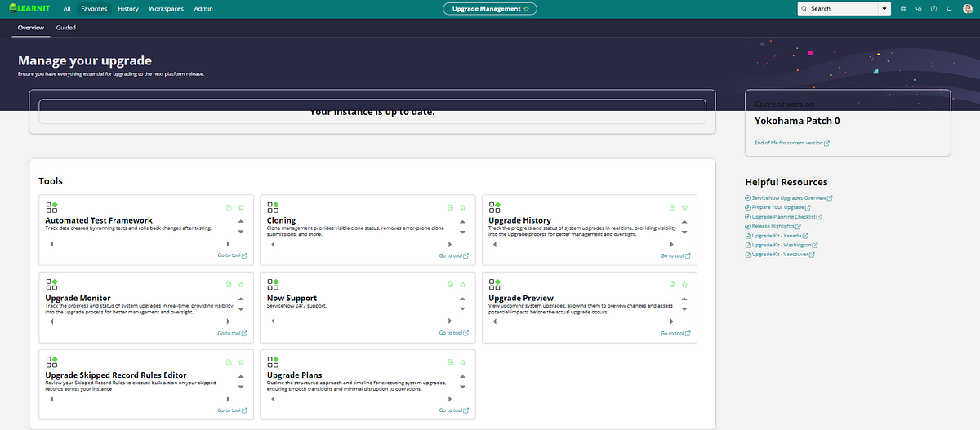Open Prepare Your Upgrade resource link
Viewport: 980px width, 430px height.
click(779, 207)
